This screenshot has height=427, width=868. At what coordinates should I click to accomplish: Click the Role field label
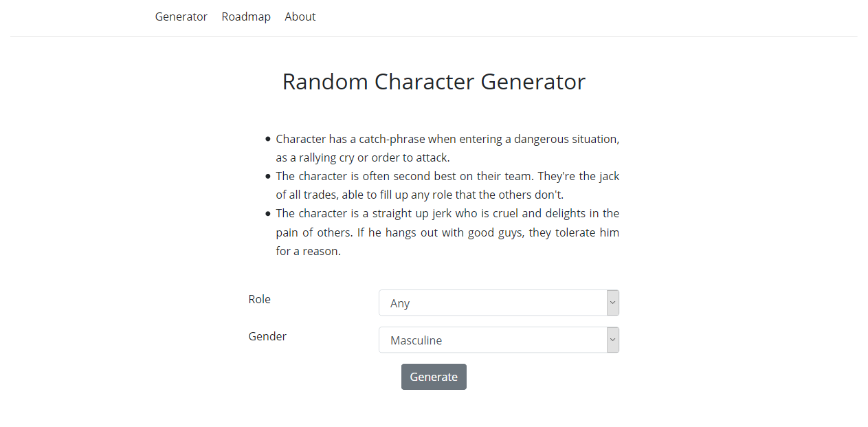click(260, 299)
